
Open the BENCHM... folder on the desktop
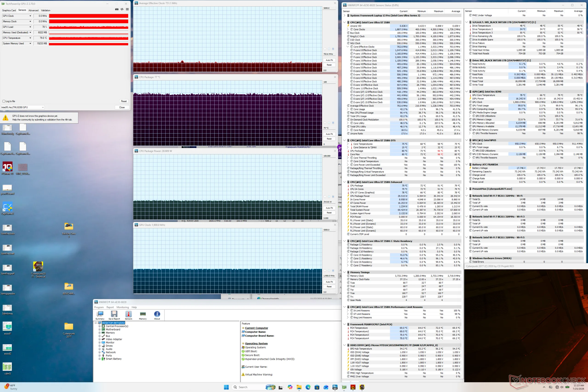click(69, 288)
